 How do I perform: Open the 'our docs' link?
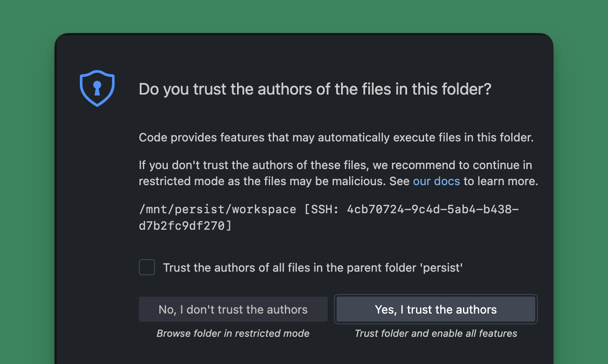(436, 181)
